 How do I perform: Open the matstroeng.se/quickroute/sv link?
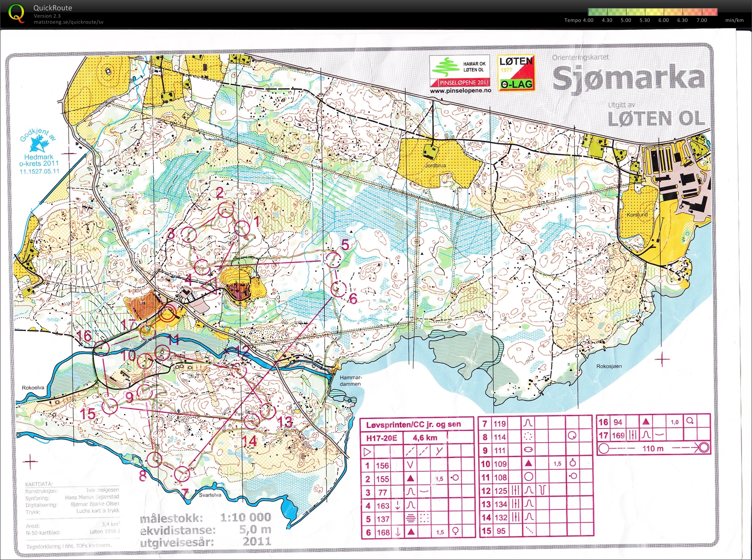pyautogui.click(x=69, y=22)
